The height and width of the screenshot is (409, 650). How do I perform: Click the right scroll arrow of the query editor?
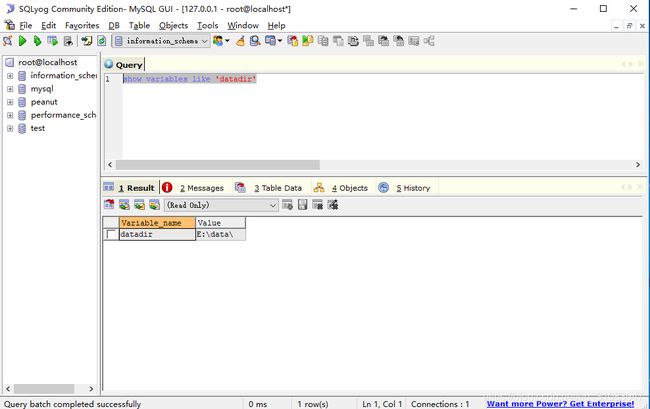(x=638, y=165)
